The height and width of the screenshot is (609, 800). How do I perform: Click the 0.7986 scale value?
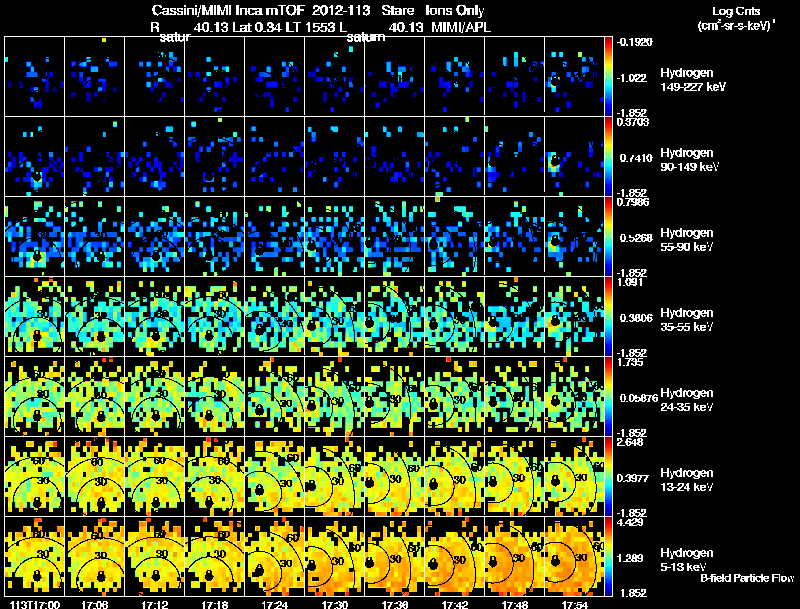633,202
